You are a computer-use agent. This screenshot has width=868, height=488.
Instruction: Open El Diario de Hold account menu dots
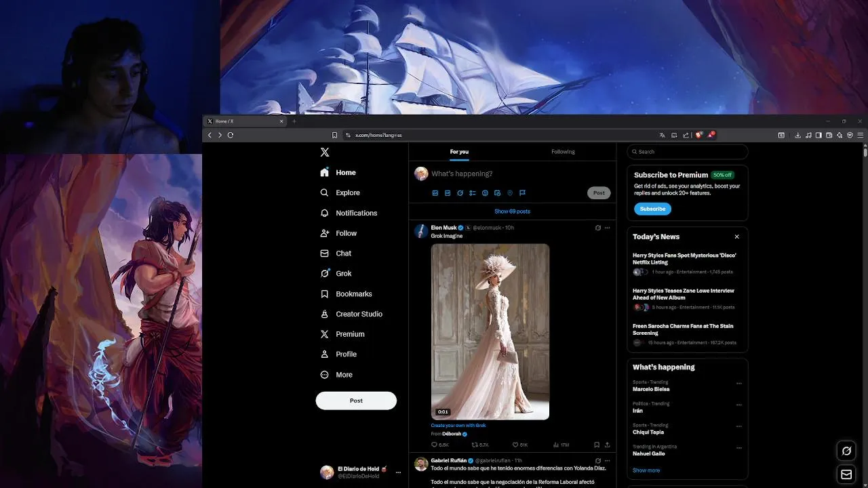[x=398, y=472]
